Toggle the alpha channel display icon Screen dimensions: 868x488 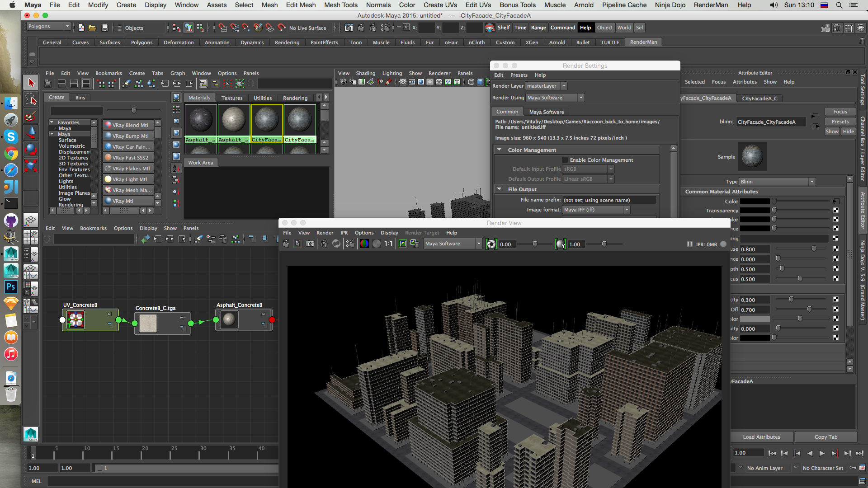[x=377, y=244]
